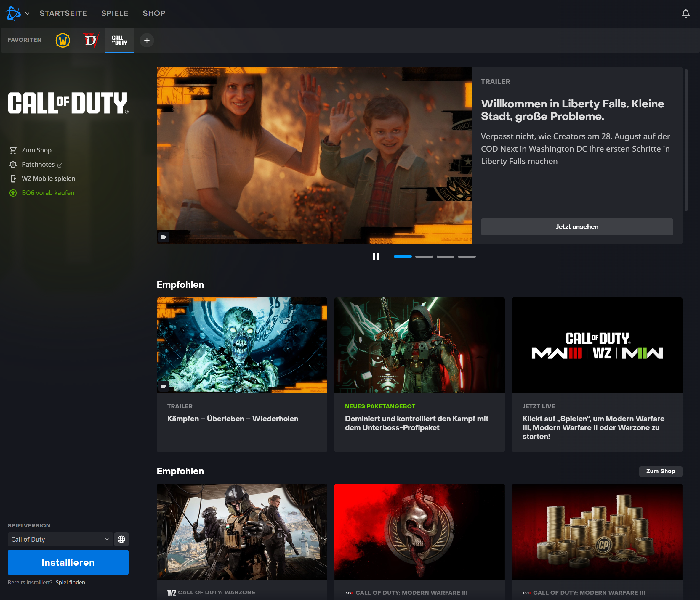
Task: Select World of Warcraft favorite icon
Action: point(63,40)
